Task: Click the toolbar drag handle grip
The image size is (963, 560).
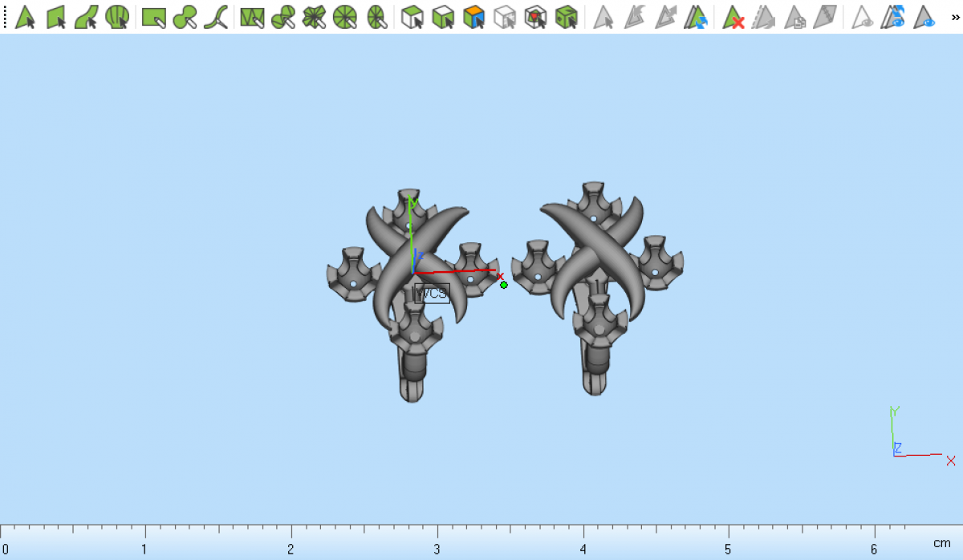Action: (x=4, y=16)
